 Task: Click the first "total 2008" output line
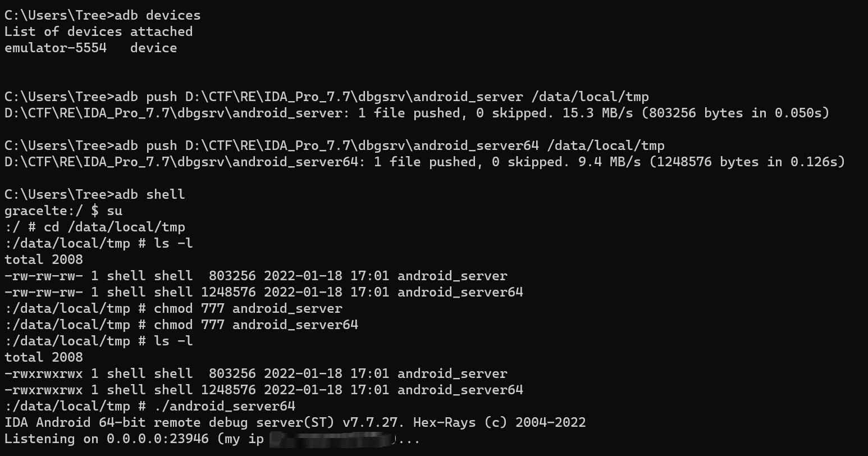44,259
